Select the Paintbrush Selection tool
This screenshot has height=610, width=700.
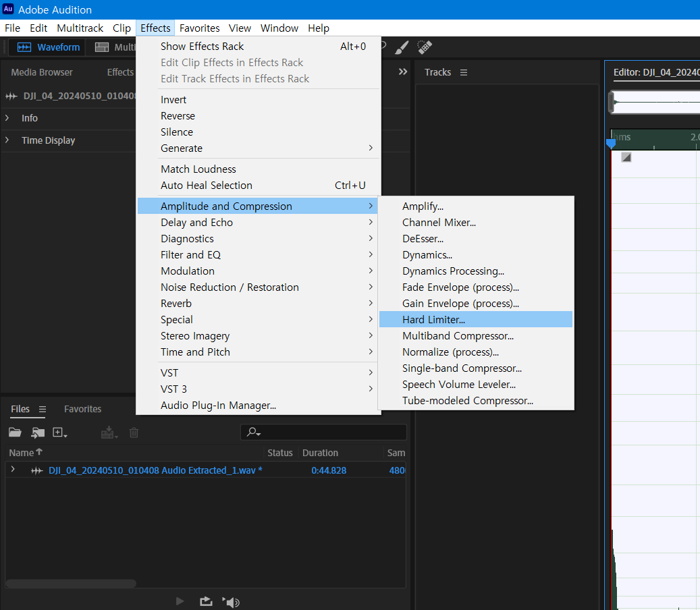[x=402, y=47]
